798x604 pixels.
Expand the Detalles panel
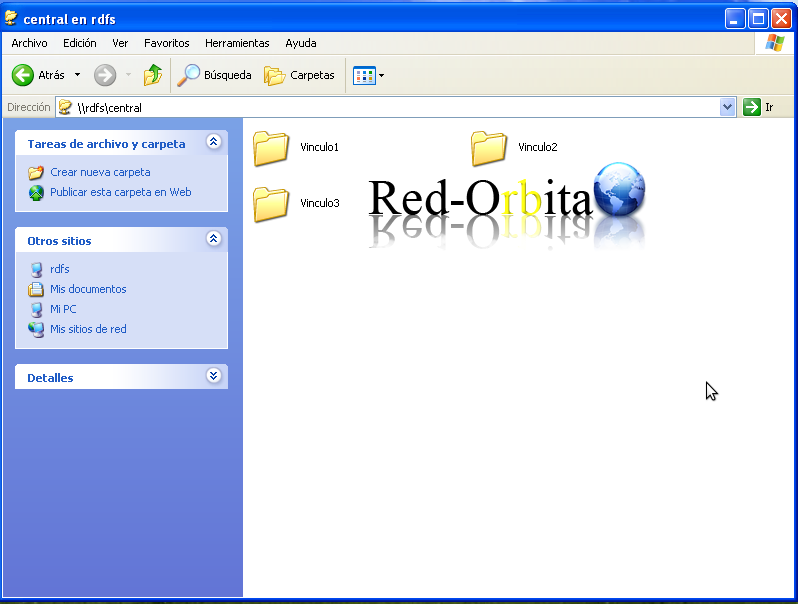pos(214,376)
